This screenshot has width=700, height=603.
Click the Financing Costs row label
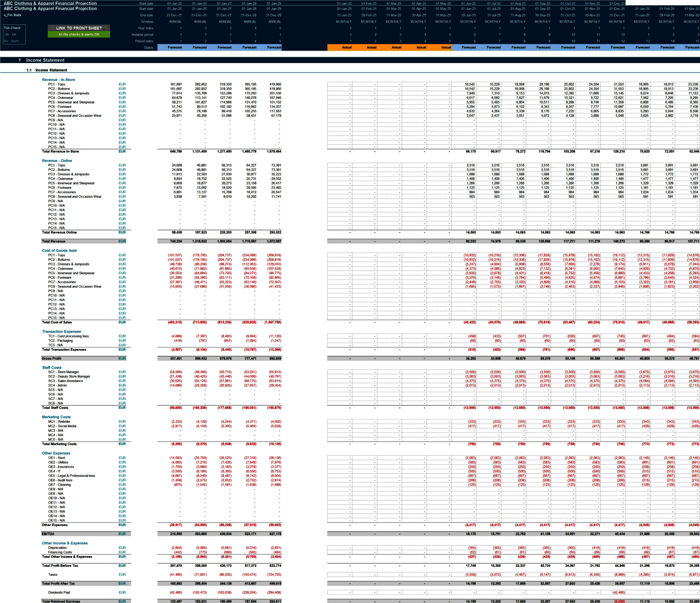pos(60,552)
